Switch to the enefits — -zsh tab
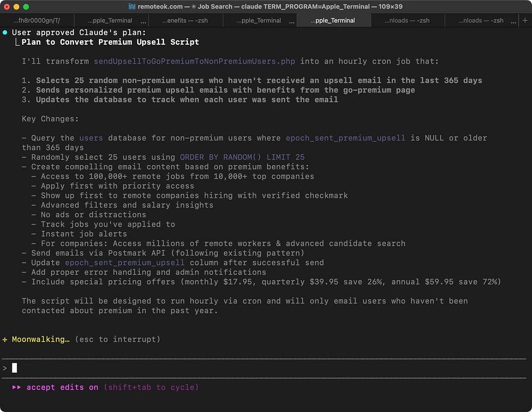 [x=185, y=21]
